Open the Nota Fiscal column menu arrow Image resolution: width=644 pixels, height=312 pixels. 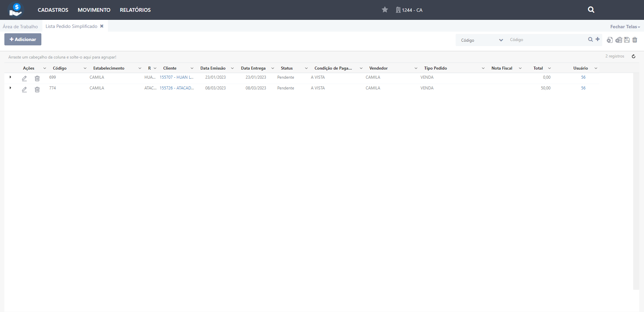[x=520, y=68]
